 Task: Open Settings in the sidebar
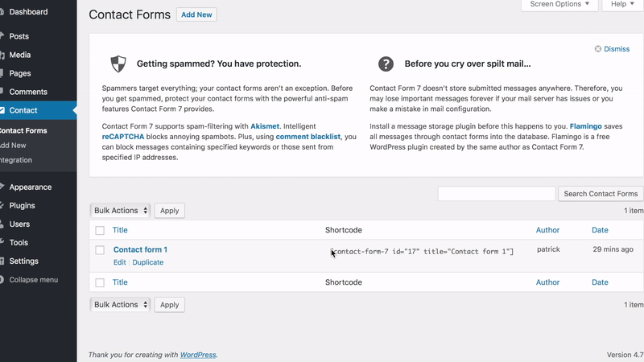23,261
